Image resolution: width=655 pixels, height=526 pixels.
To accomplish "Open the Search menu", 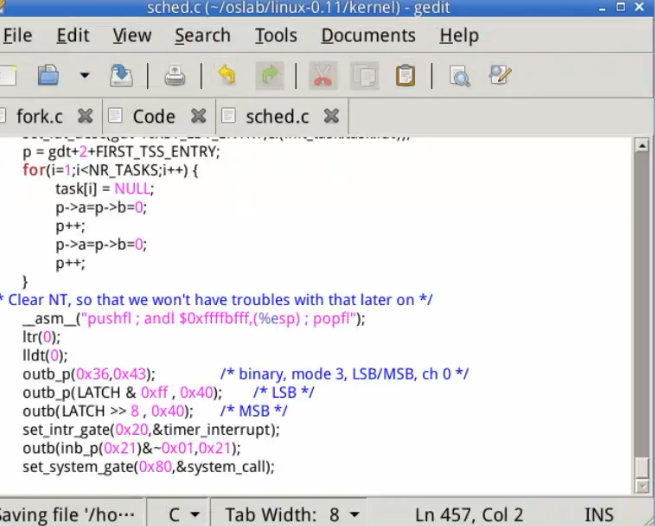I will coord(202,35).
